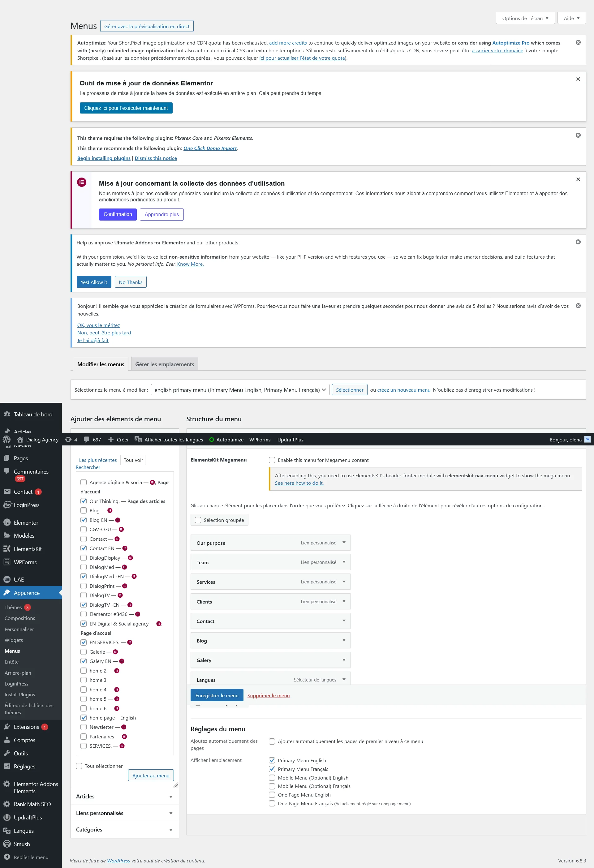Expand the Our purpose menu item
594x868 pixels.
click(344, 543)
